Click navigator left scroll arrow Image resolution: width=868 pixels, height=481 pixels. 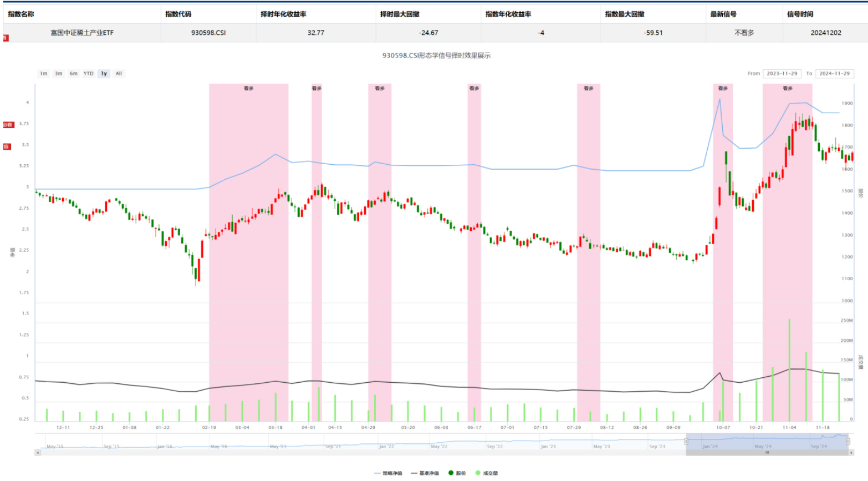point(38,453)
